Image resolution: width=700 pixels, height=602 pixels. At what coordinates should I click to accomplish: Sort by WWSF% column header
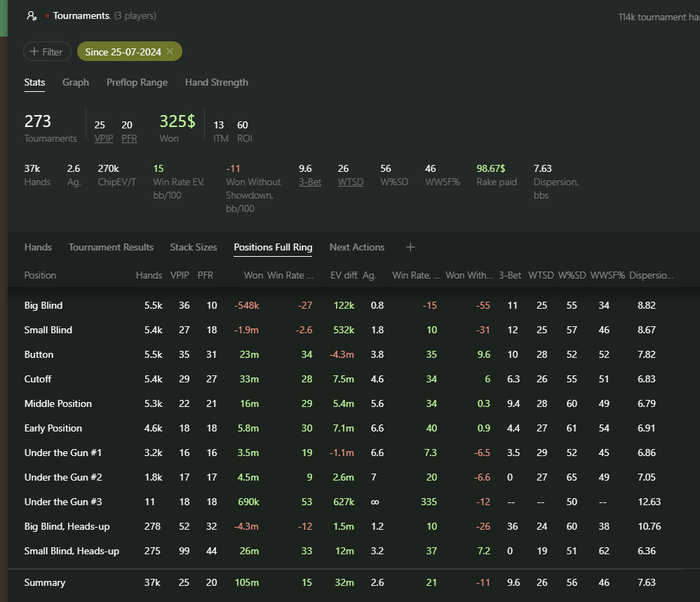(x=607, y=275)
